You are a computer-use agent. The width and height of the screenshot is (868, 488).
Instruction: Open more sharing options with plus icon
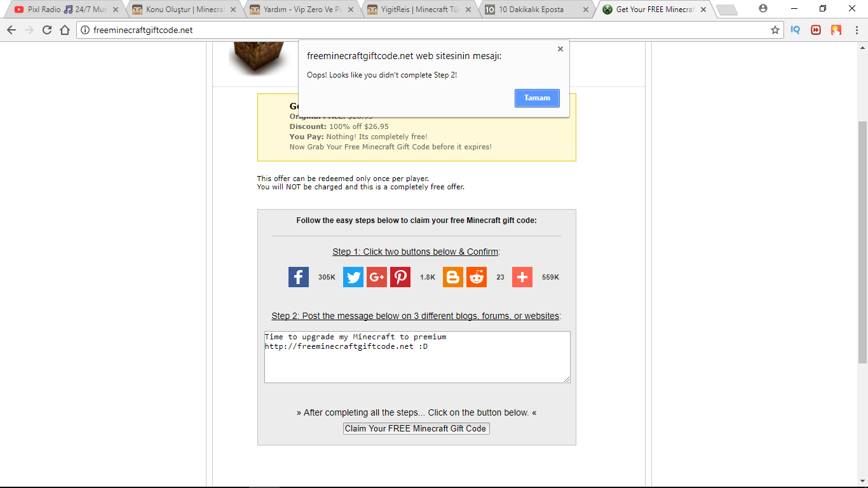(x=522, y=277)
